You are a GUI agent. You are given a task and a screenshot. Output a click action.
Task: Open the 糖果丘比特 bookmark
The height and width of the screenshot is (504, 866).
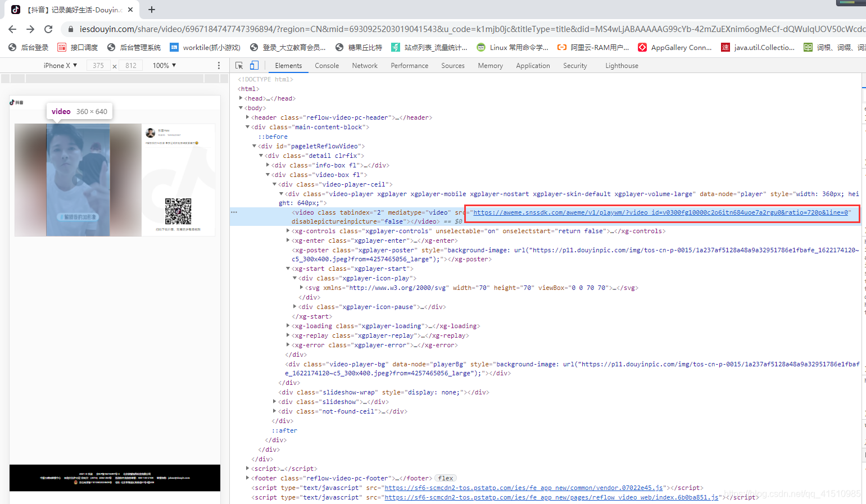click(x=359, y=48)
